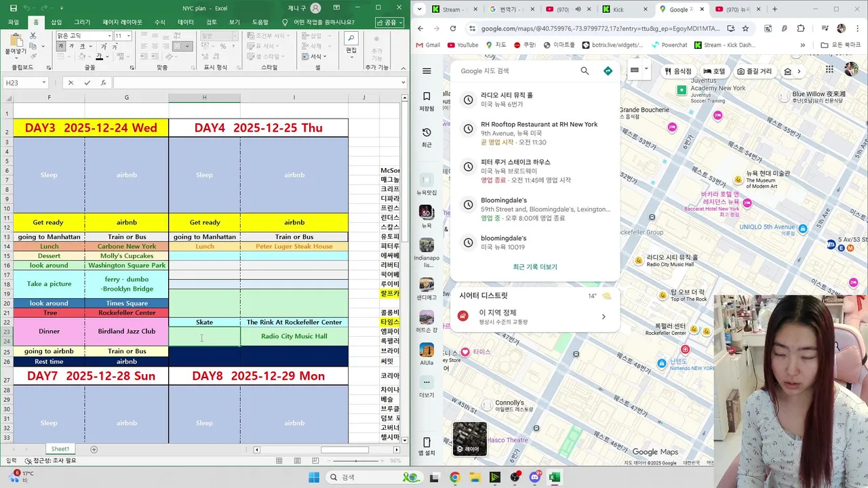The height and width of the screenshot is (488, 868).
Task: Switch to Insert (삽입) ribbon tab
Action: (56, 22)
